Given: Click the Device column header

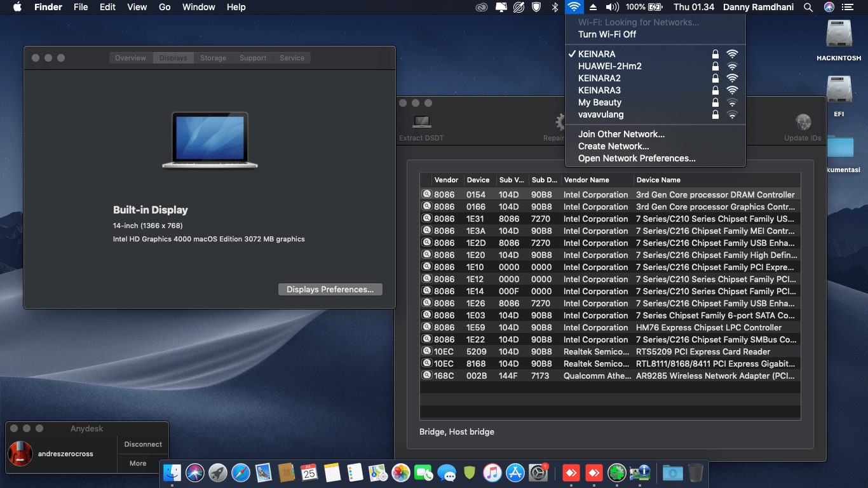Looking at the screenshot, I should pos(478,180).
